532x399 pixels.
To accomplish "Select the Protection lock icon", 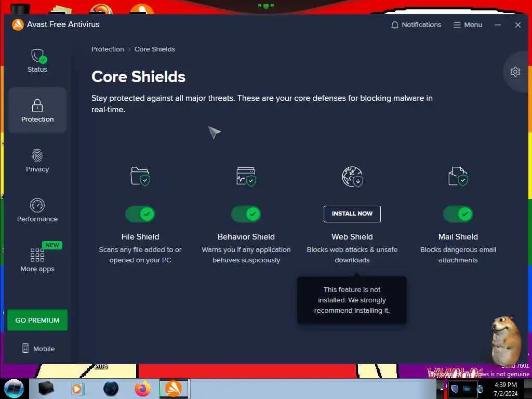I will (37, 105).
